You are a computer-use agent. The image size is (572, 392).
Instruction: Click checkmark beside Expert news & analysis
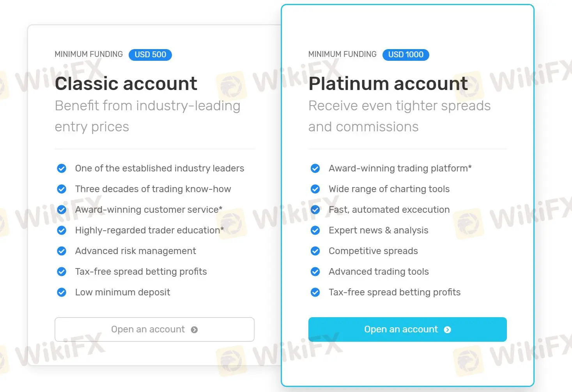[x=315, y=230]
